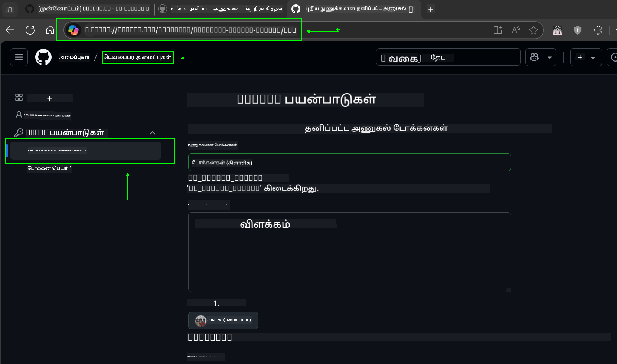Open the GitHub hamburger navigation menu
The height and width of the screenshot is (364, 617).
(x=19, y=57)
